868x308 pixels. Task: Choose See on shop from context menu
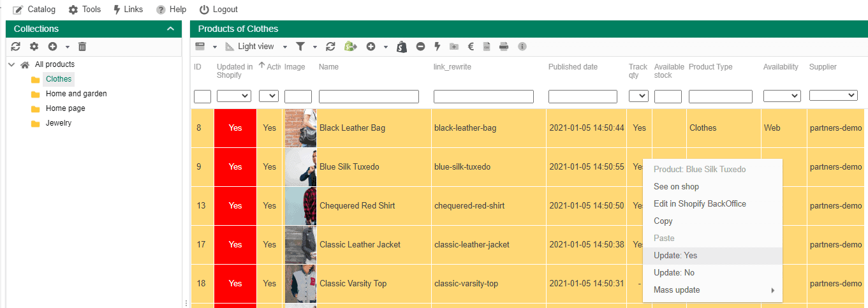(x=712, y=187)
